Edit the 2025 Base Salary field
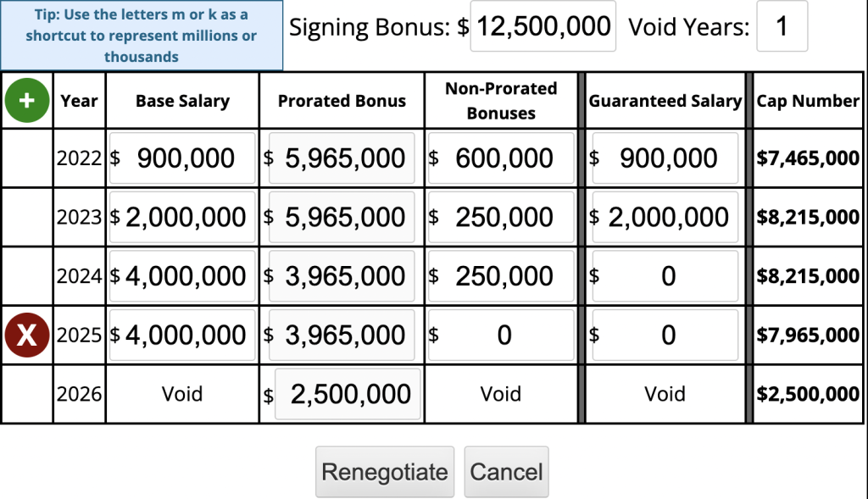 coord(183,335)
